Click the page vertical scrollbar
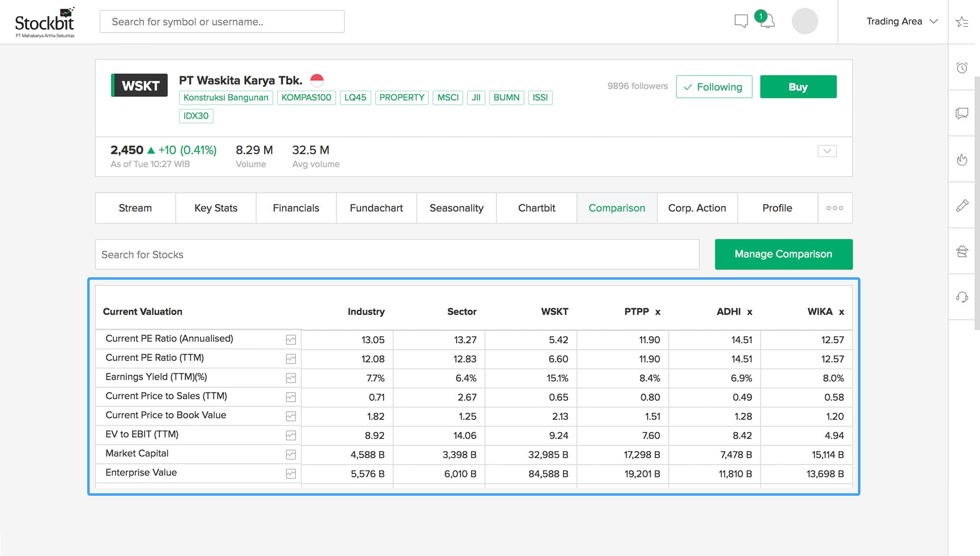Screen dimensions: 980x556 click(x=977, y=203)
